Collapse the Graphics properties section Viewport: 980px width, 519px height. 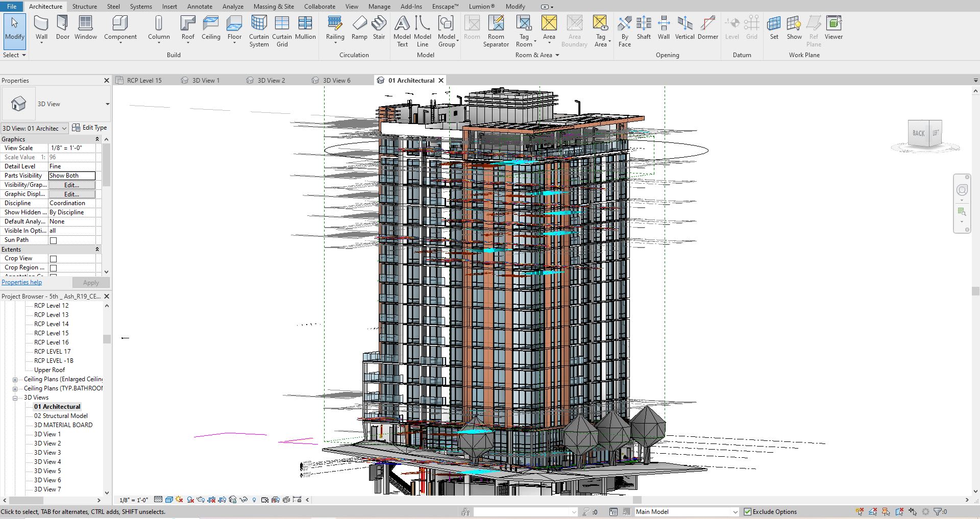(97, 139)
